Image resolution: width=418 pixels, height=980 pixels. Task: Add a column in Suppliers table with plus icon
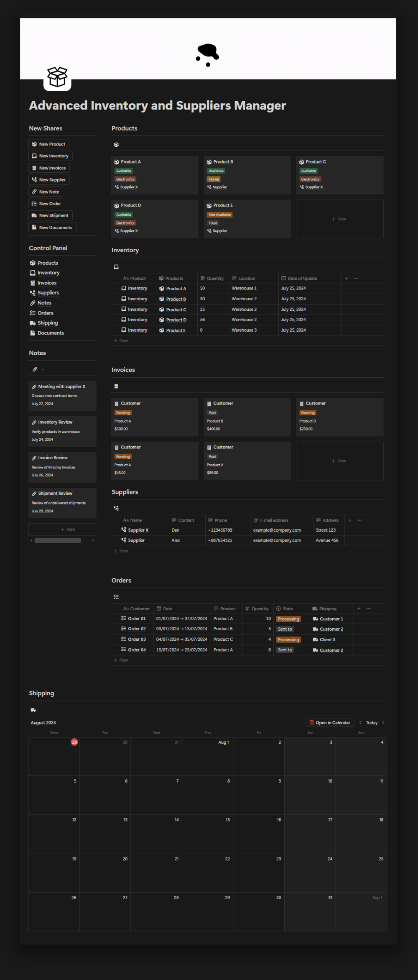(350, 520)
